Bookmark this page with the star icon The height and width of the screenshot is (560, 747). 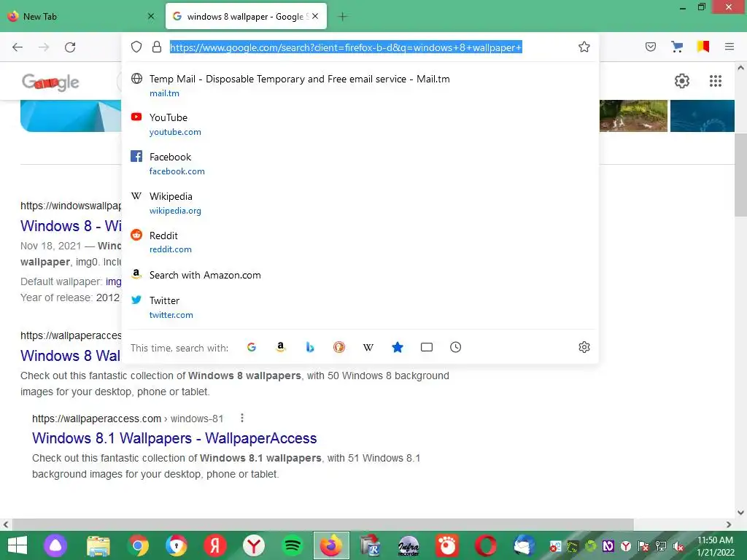pyautogui.click(x=584, y=47)
